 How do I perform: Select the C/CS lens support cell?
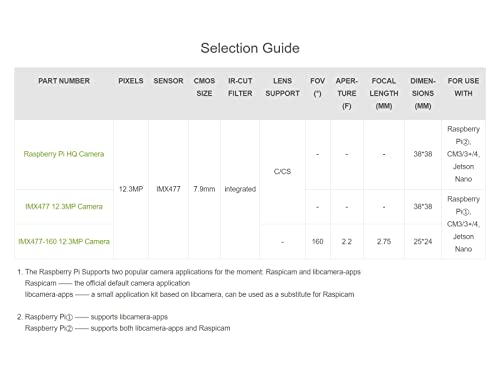point(282,171)
